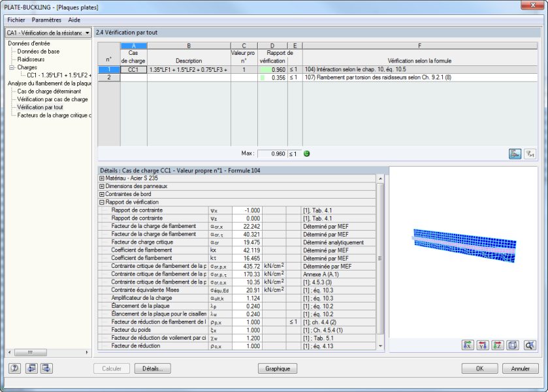Click the navigator scrollbar right arrow
This screenshot has height=392, width=548.
pos(87,352)
